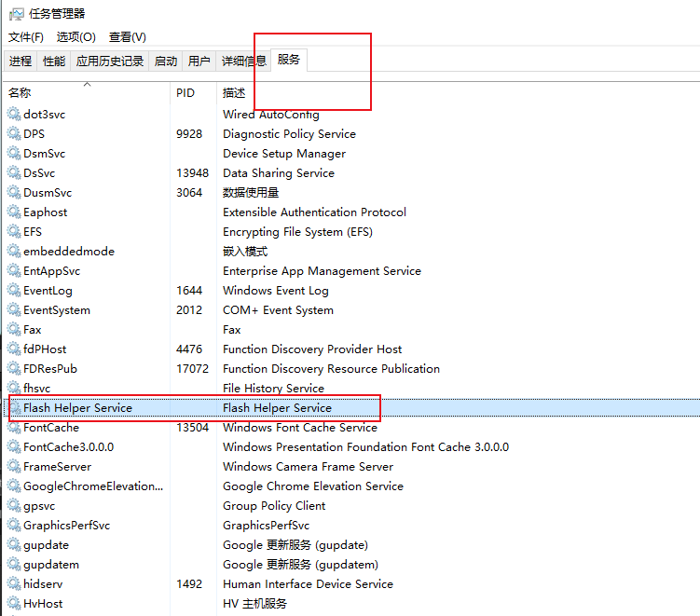This screenshot has width=700, height=616.
Task: Click the gear icon beside Fax service
Action: pos(14,330)
